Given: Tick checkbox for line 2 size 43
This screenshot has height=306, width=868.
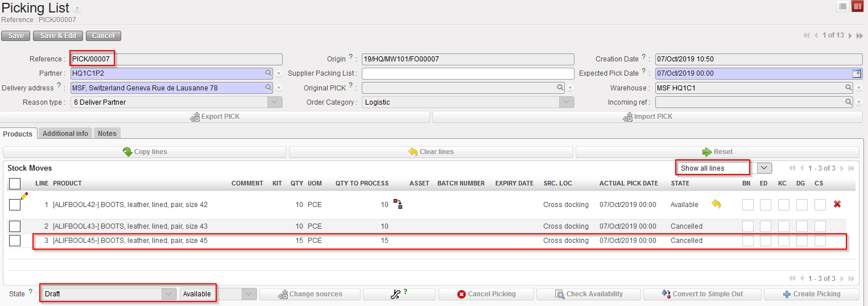Looking at the screenshot, I should pyautogui.click(x=15, y=226).
